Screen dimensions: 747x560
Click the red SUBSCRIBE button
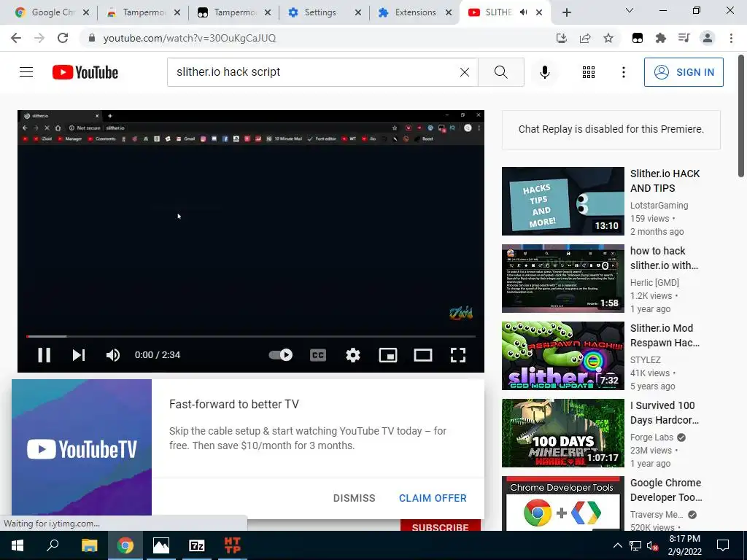coord(440,526)
